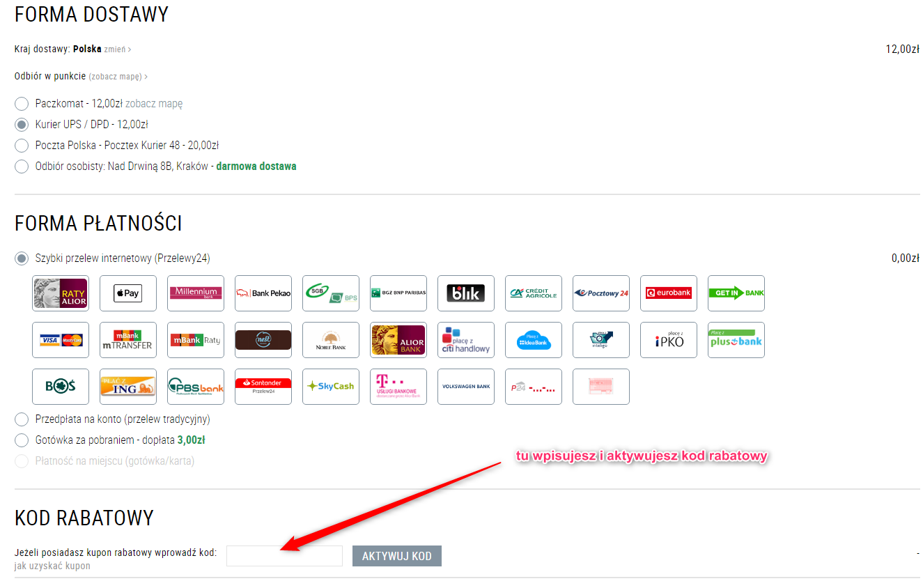Screen dimensions: 923x588
Task: Select the PBS bank tile
Action: tap(196, 387)
